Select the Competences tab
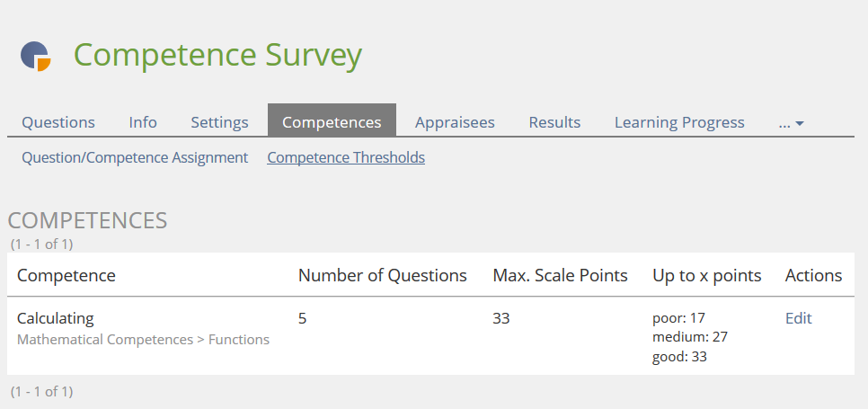 (332, 122)
